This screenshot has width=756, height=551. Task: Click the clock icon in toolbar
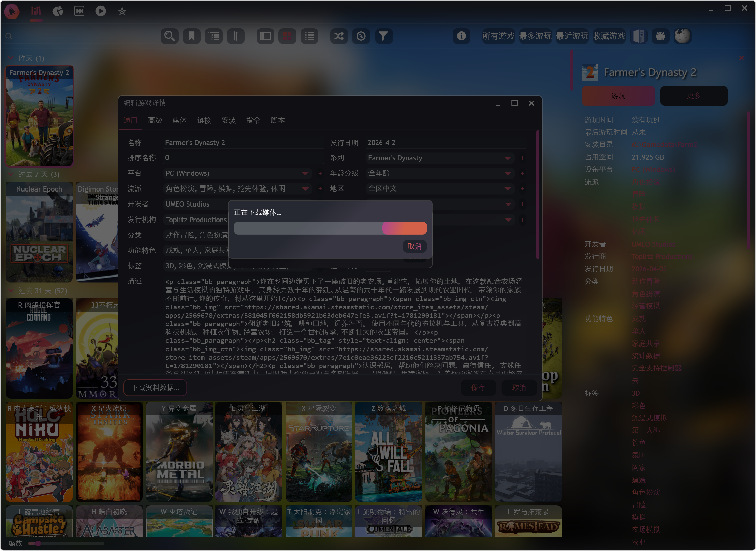click(x=361, y=36)
